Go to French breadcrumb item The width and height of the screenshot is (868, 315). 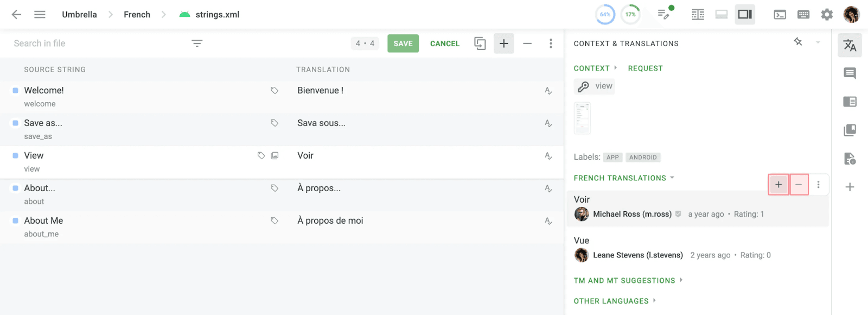pyautogui.click(x=137, y=15)
